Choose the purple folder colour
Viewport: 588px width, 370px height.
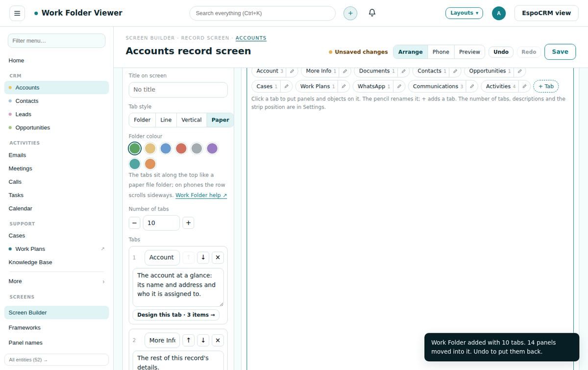point(212,148)
